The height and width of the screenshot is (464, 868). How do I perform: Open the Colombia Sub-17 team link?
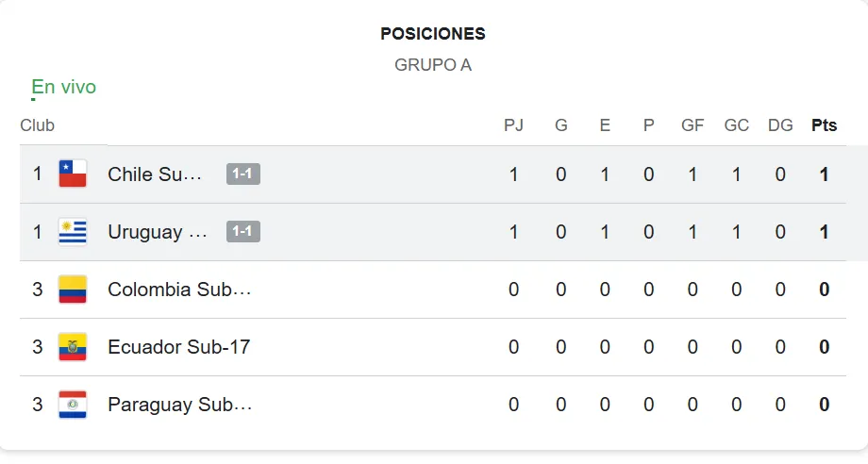tap(179, 290)
